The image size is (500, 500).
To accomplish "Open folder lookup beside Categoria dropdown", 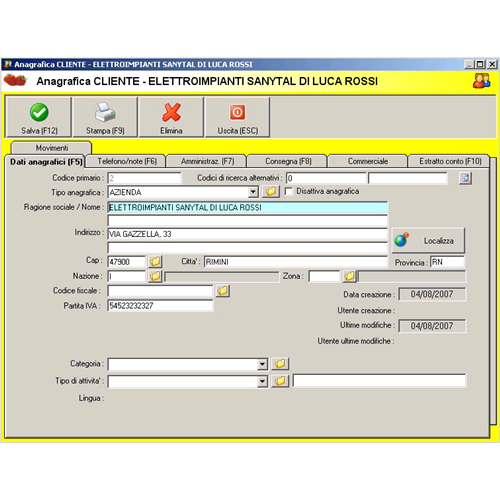I will [280, 364].
